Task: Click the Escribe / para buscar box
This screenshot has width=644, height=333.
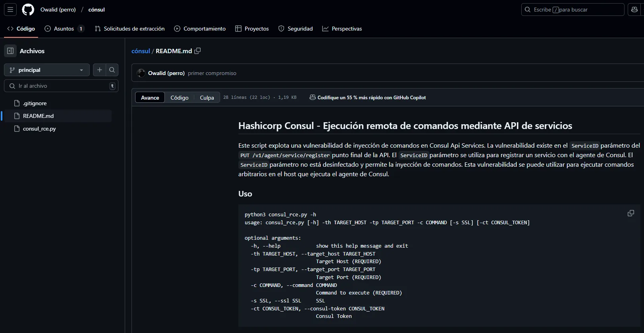Action: coord(572,10)
